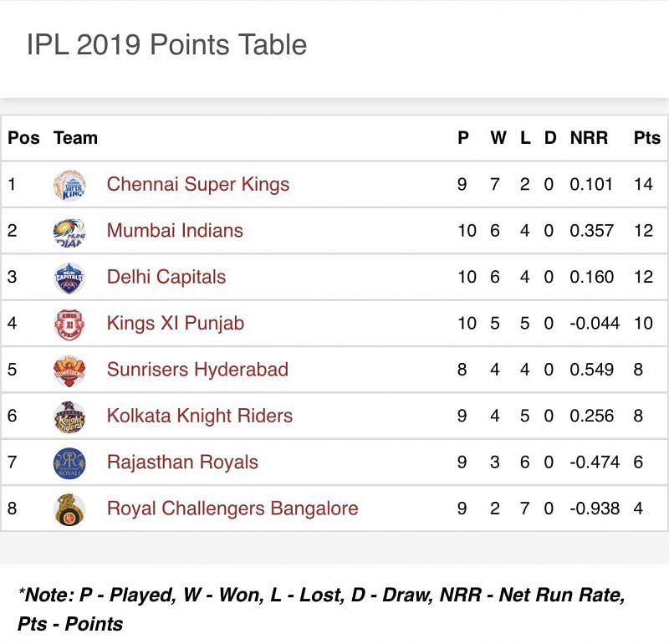This screenshot has height=644, width=669.
Task: Open the Rajasthan Royals team link
Action: [x=182, y=462]
